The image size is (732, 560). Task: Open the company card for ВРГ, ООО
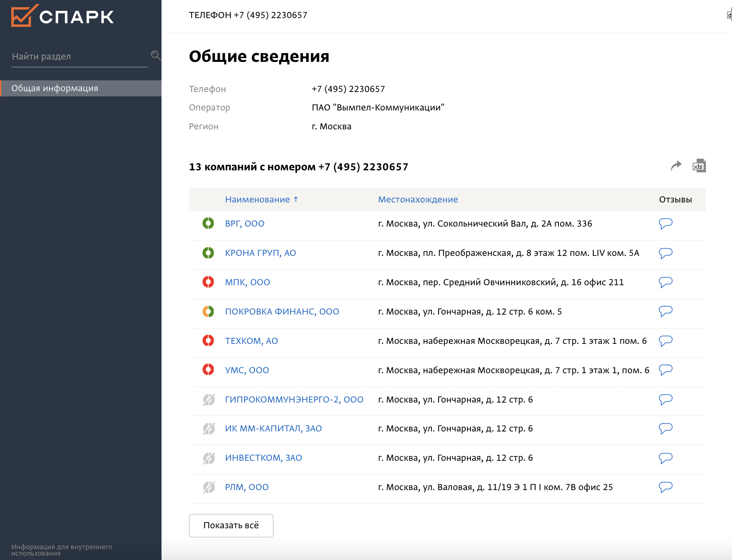(x=245, y=224)
